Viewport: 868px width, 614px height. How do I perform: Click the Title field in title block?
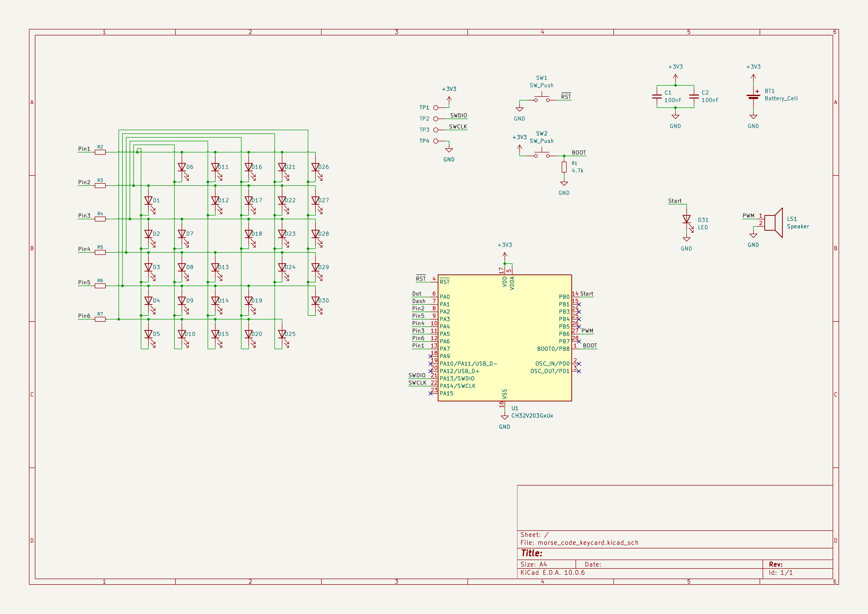click(531, 554)
